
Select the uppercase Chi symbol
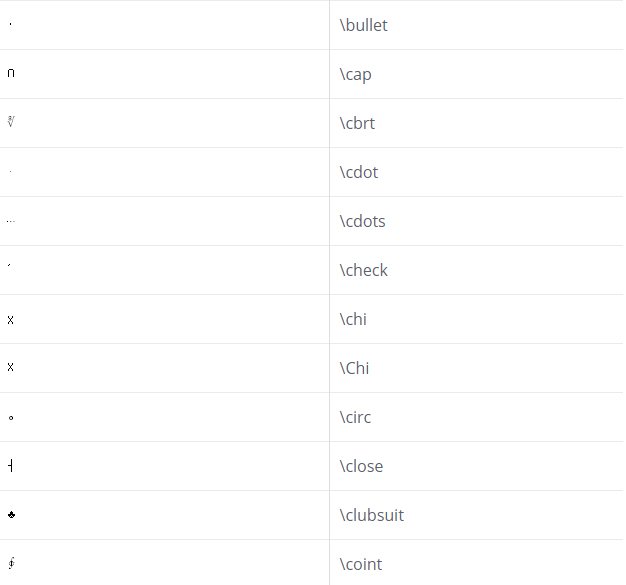[11, 367]
